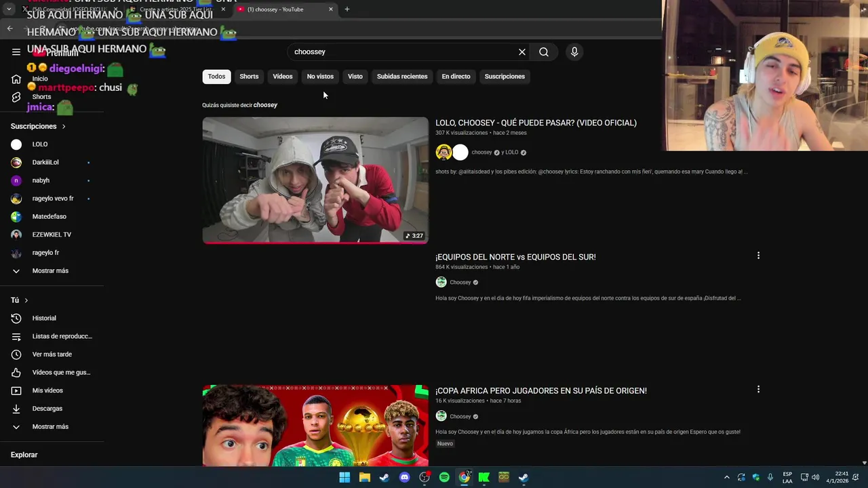
Task: Open Listas de reproducción in the sidebar
Action: point(52,336)
